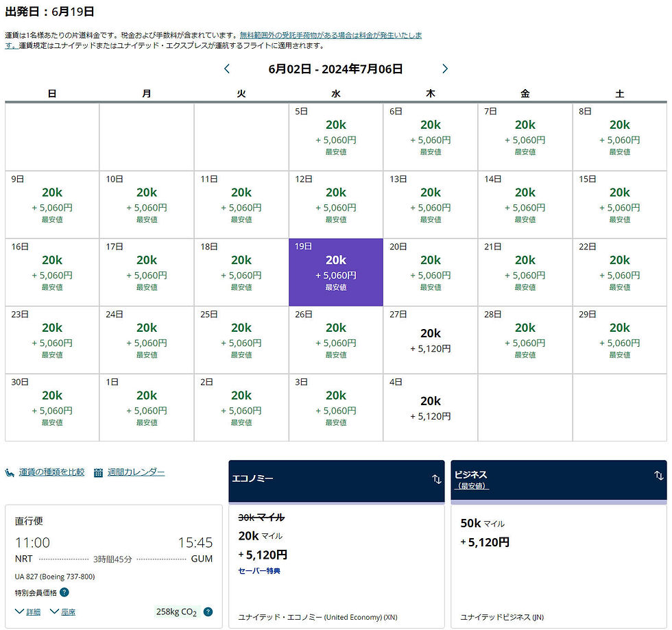Click the calendar icon beside 週間カレンダー
The height and width of the screenshot is (630, 672).
point(99,473)
